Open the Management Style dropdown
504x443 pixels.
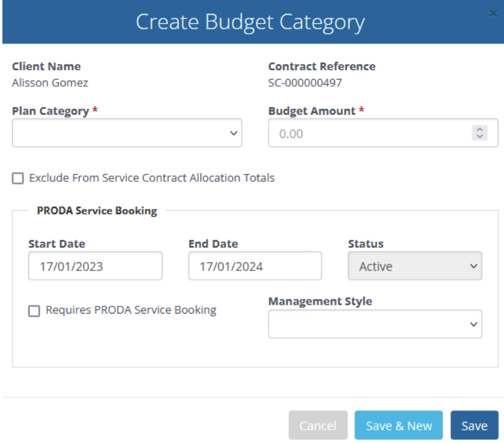point(375,324)
